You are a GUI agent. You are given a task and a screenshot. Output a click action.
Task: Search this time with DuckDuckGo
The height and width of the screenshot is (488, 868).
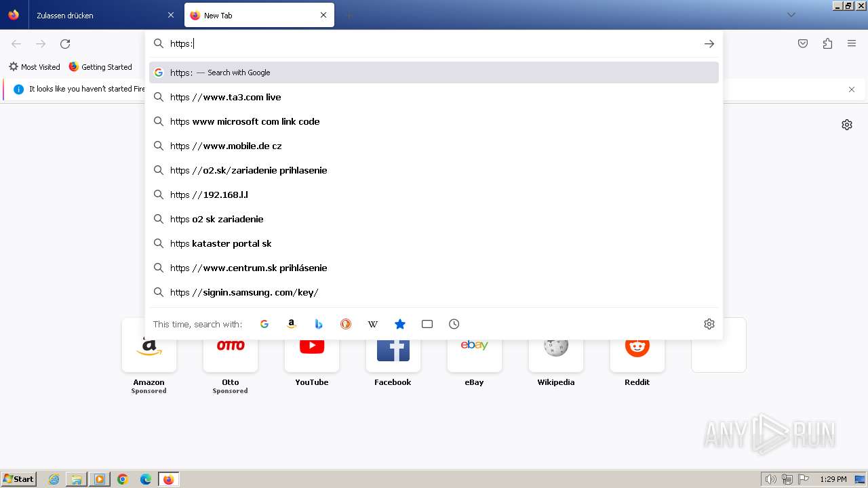click(x=346, y=324)
